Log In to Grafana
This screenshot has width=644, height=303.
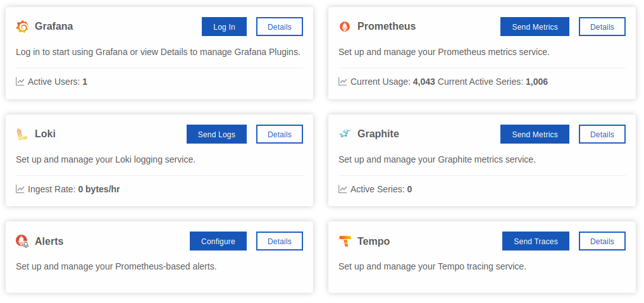tap(224, 27)
